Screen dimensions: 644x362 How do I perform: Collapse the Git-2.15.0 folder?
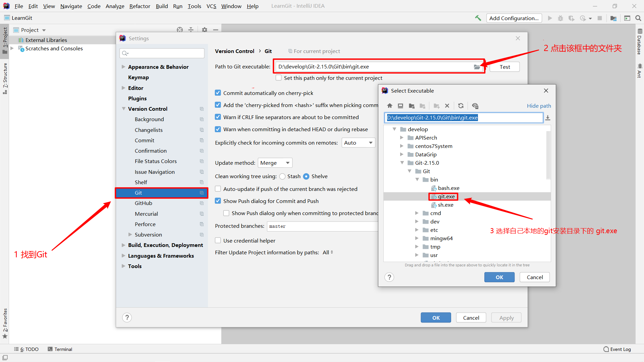[402, 163]
